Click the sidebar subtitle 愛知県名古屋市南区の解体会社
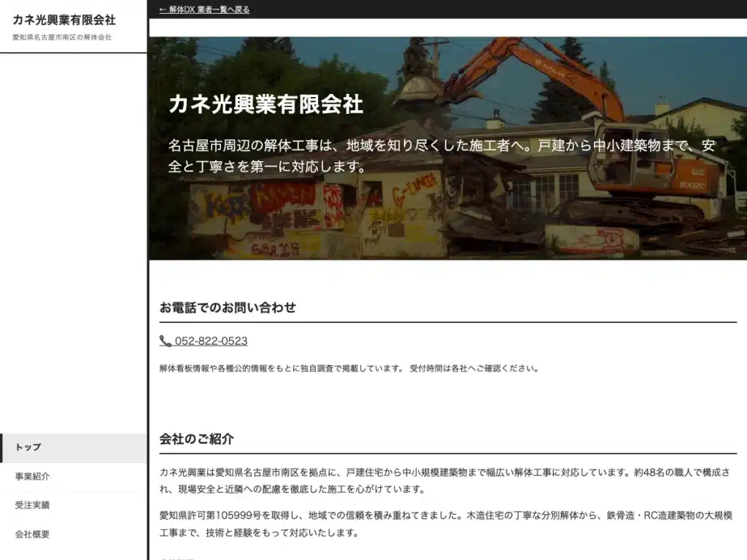 click(62, 37)
